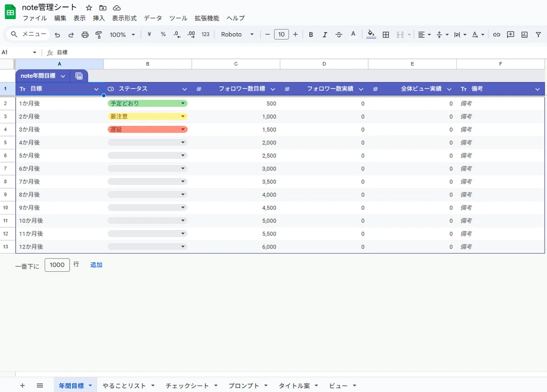Switch to the チェックシート tab
Viewport: 547px width, 392px height.
[191, 386]
